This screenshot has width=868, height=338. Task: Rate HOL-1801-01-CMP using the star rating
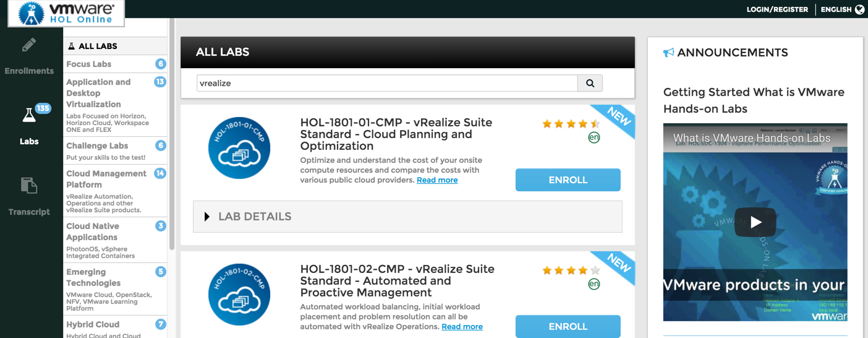(x=571, y=124)
